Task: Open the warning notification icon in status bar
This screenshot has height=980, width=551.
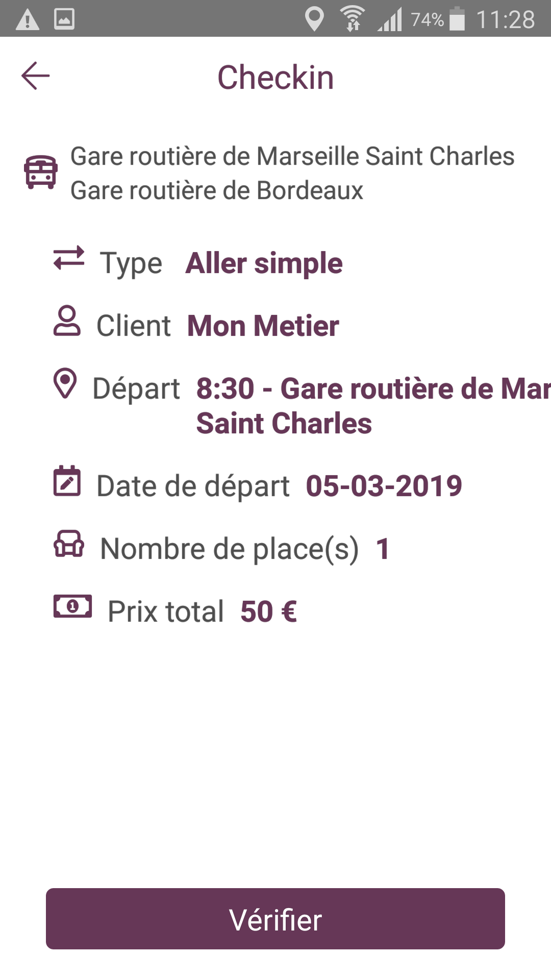Action: coord(28,20)
